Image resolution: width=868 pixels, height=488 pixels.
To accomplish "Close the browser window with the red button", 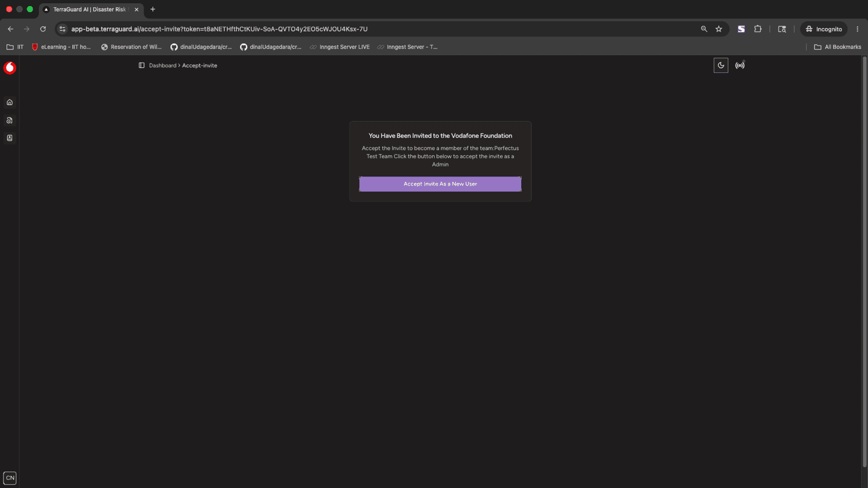I will coord(9,9).
